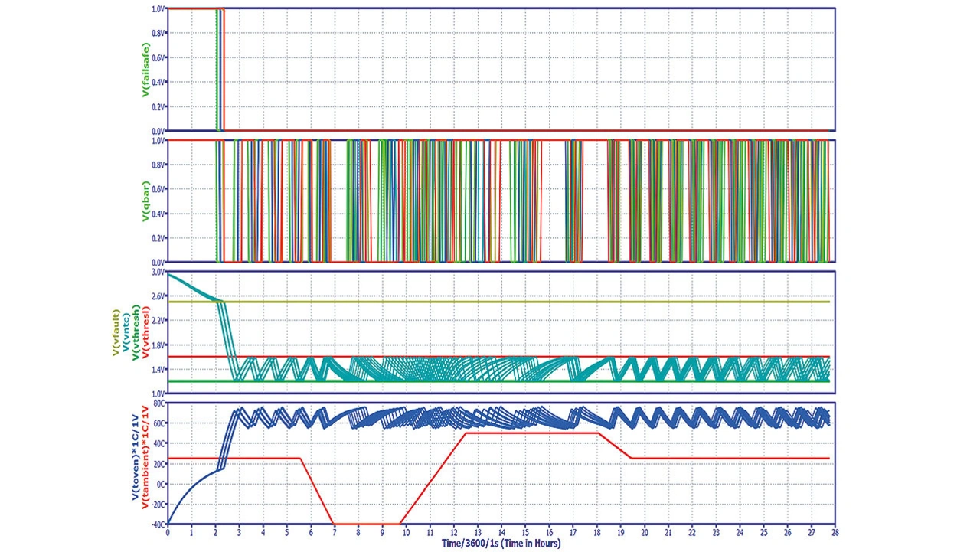Select the 28 hour tick on time axis
The height and width of the screenshot is (552, 980).
point(833,531)
